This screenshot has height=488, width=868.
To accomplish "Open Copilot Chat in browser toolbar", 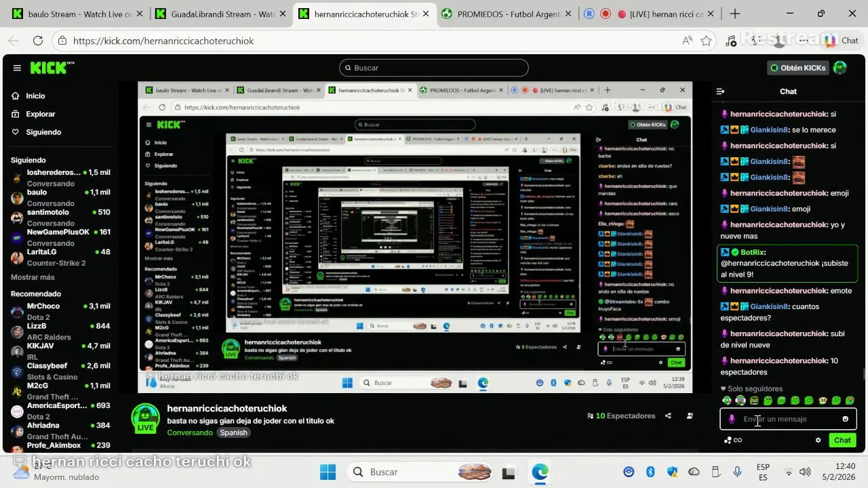I will [x=841, y=41].
